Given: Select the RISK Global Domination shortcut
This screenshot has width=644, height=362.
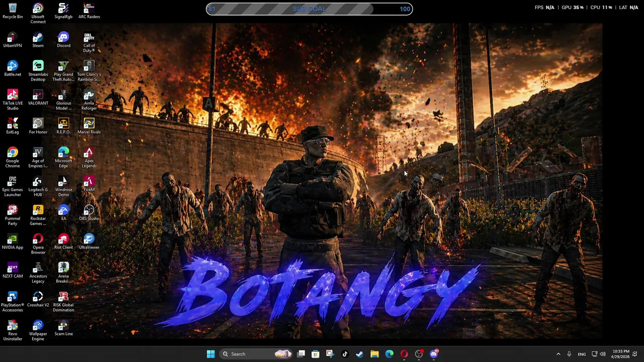Looking at the screenshot, I should [63, 301].
